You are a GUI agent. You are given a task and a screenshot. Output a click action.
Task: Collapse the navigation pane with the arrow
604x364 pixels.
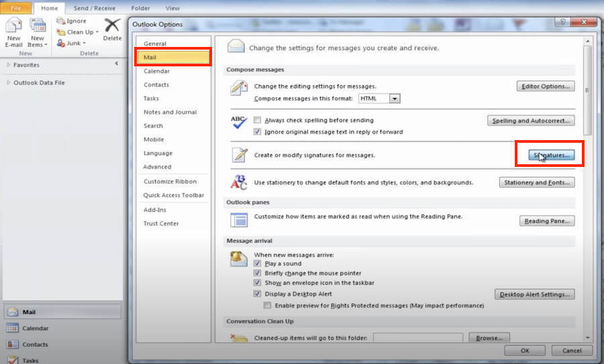(116, 63)
